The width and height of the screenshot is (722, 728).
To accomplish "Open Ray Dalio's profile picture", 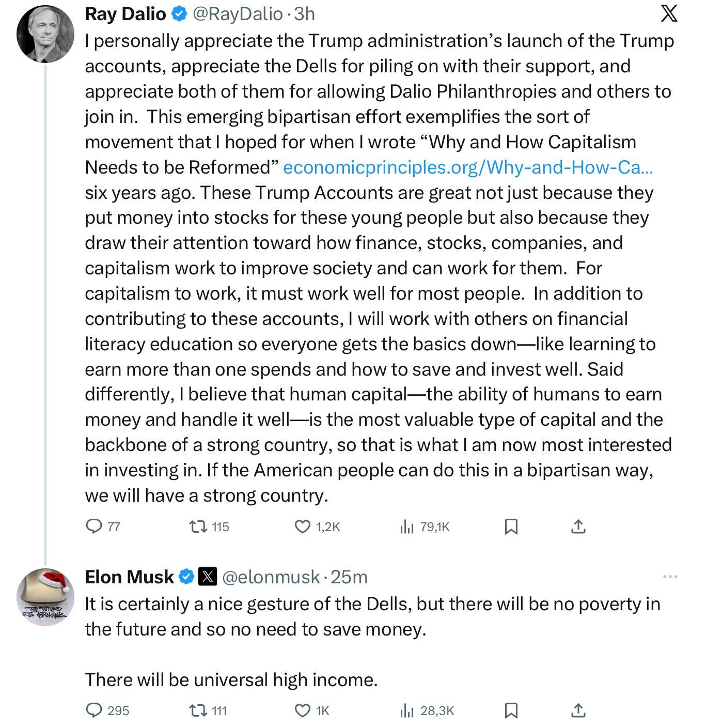I will coord(45,34).
